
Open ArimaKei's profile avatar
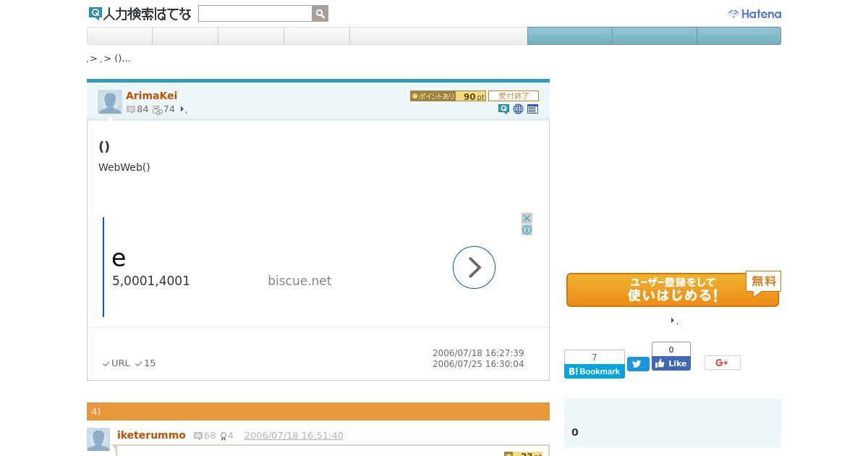pos(110,102)
